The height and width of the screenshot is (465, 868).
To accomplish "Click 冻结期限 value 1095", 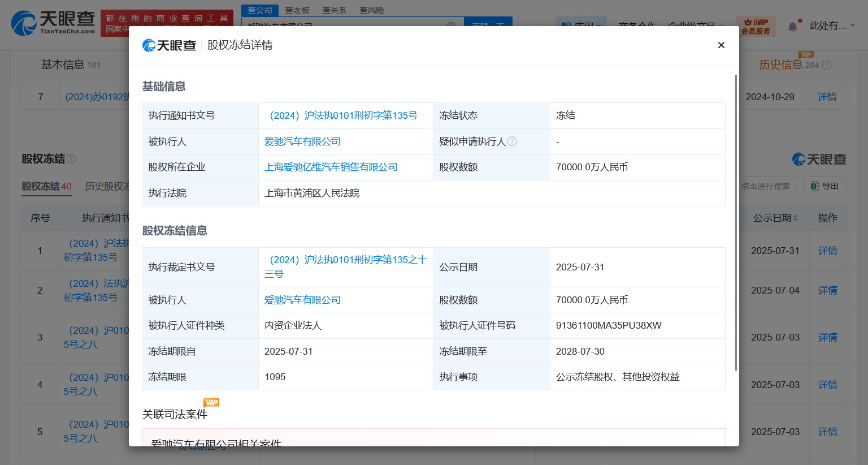I will 275,377.
